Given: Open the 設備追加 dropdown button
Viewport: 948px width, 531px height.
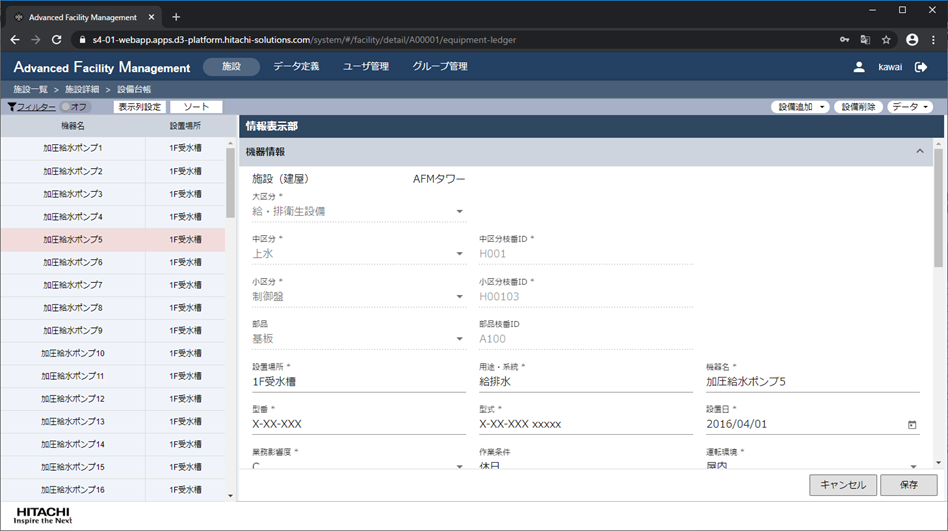Looking at the screenshot, I should (x=801, y=107).
